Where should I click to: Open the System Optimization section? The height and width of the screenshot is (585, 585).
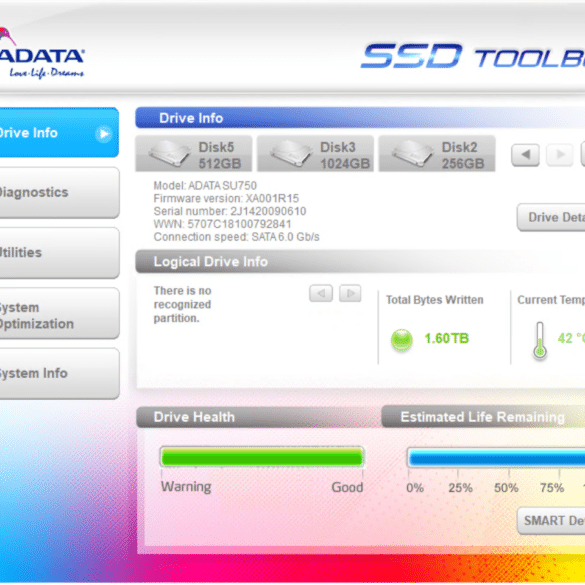[59, 313]
